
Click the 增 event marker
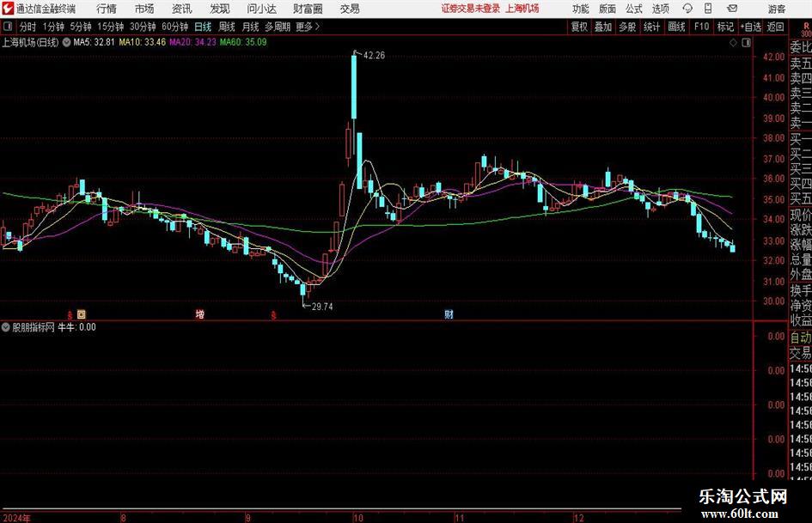click(x=199, y=314)
